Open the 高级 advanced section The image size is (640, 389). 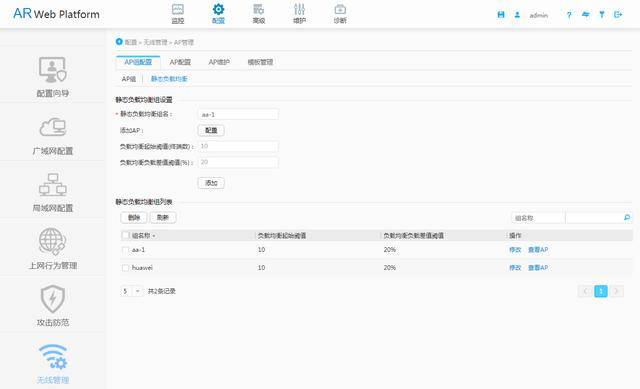(x=258, y=14)
